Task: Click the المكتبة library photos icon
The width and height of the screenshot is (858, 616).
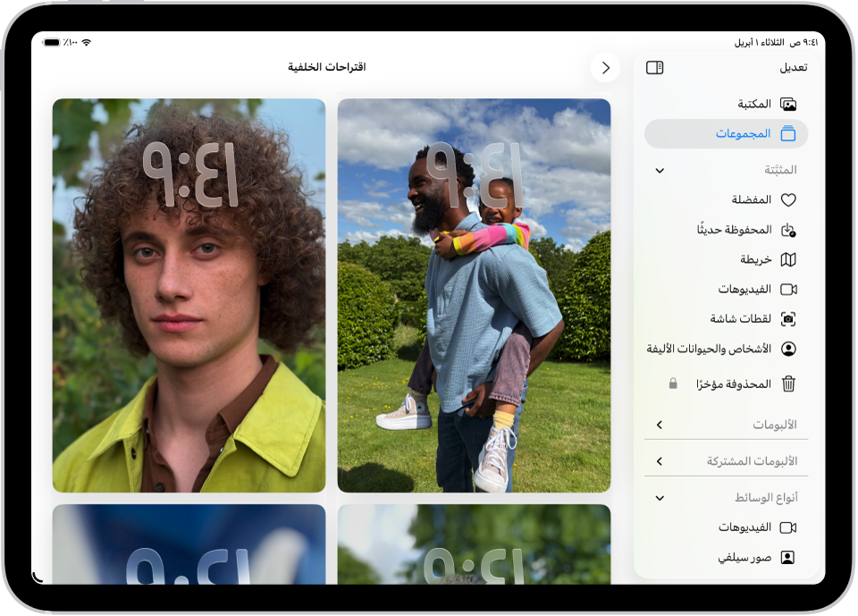Action: tap(788, 104)
